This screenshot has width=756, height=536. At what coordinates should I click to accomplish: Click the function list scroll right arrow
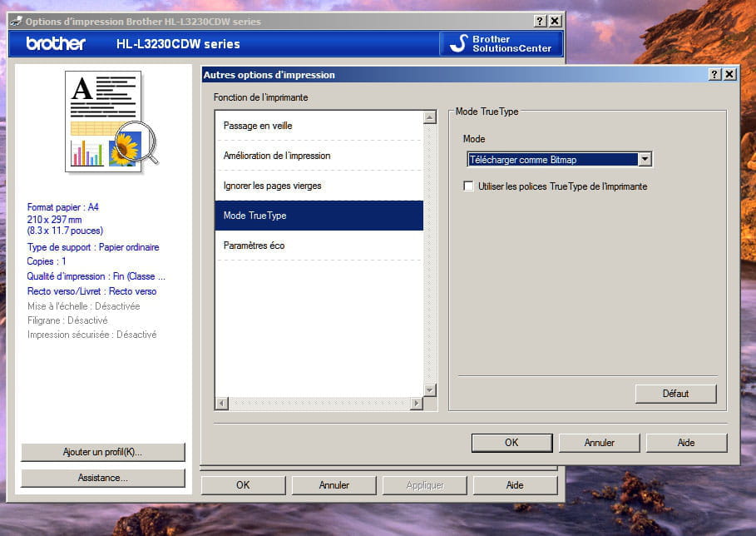[x=417, y=403]
